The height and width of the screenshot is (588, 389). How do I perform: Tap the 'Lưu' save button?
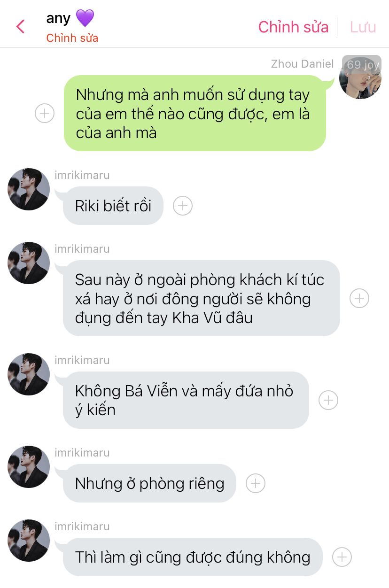coord(363,27)
